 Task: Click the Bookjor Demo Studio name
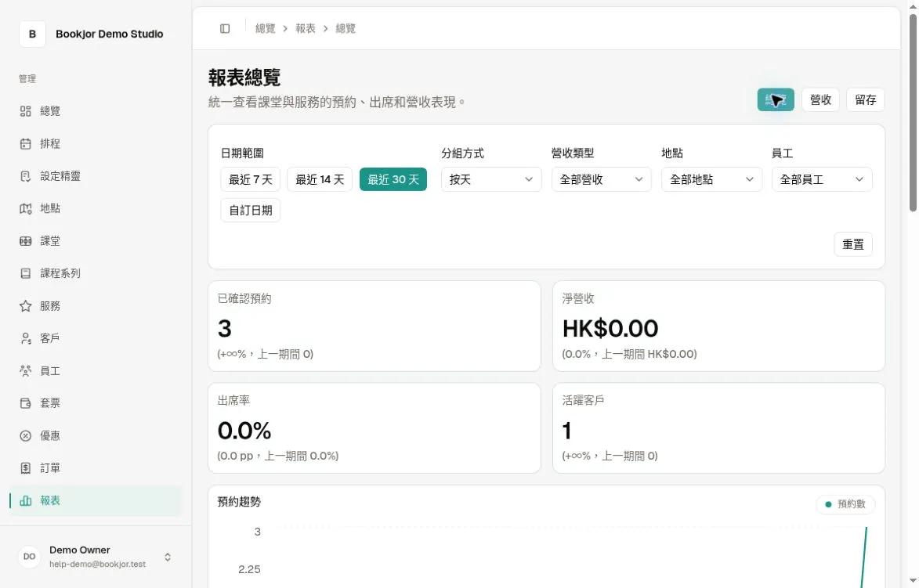(110, 34)
